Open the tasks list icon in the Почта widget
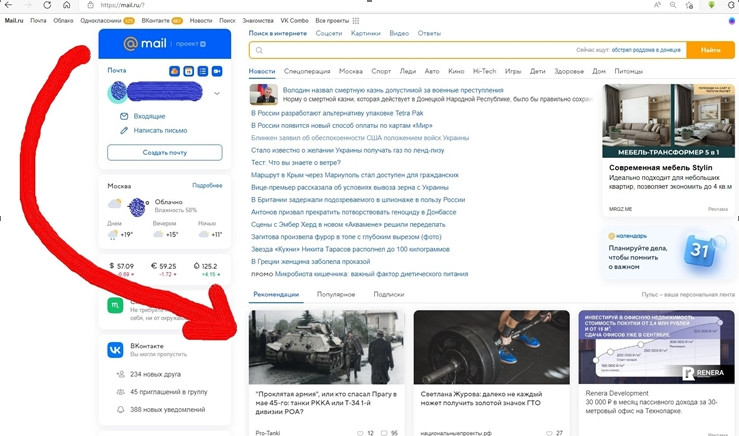The image size is (739, 436). 202,71
